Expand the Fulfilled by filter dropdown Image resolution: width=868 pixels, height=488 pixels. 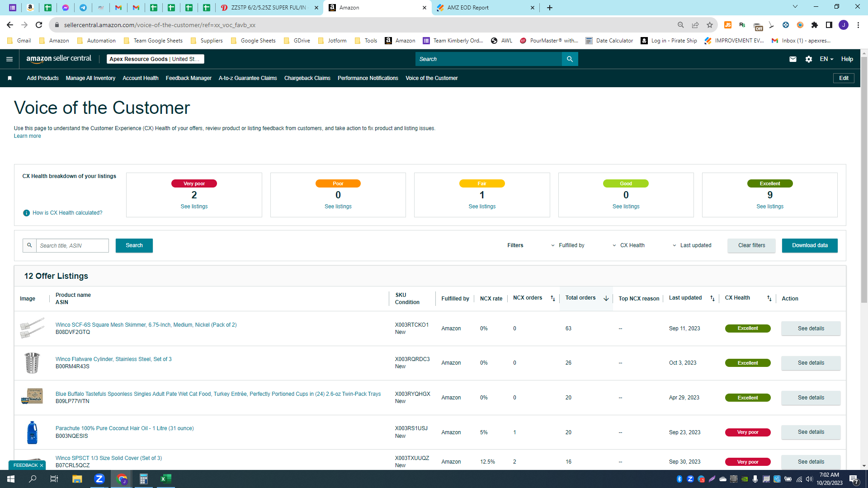coord(567,245)
